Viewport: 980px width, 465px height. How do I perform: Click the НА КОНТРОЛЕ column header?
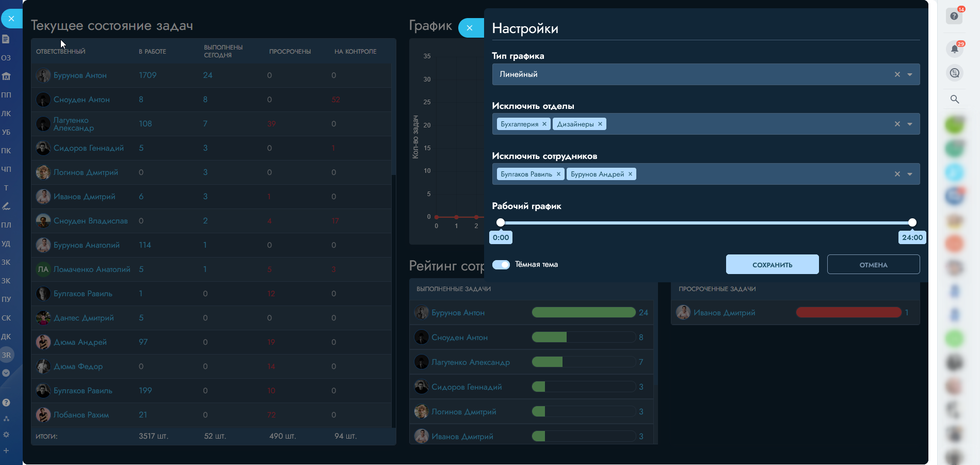click(x=356, y=52)
